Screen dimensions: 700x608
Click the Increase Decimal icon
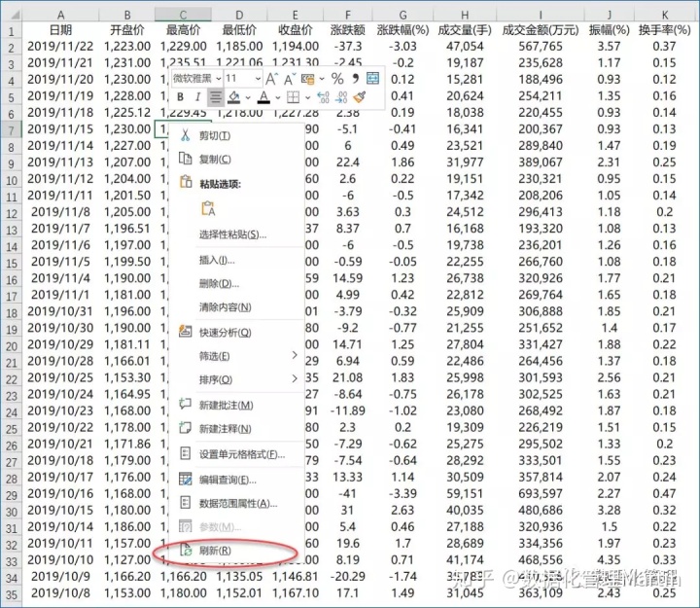(x=323, y=97)
